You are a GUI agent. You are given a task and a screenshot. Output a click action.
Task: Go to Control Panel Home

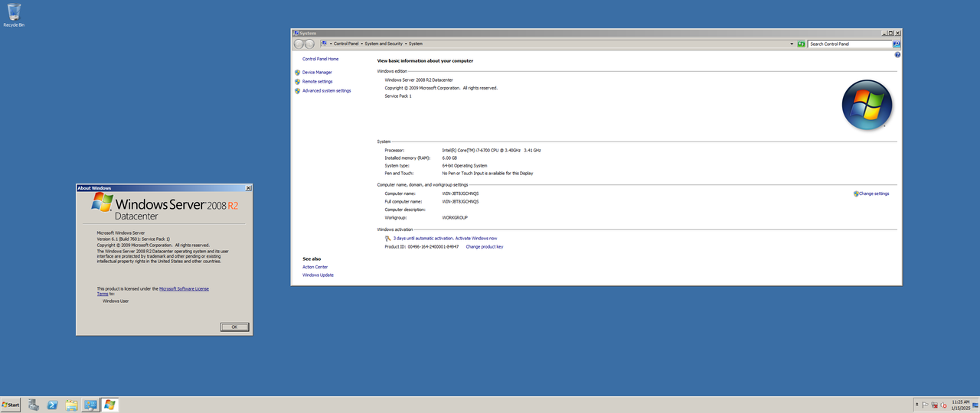[x=320, y=59]
